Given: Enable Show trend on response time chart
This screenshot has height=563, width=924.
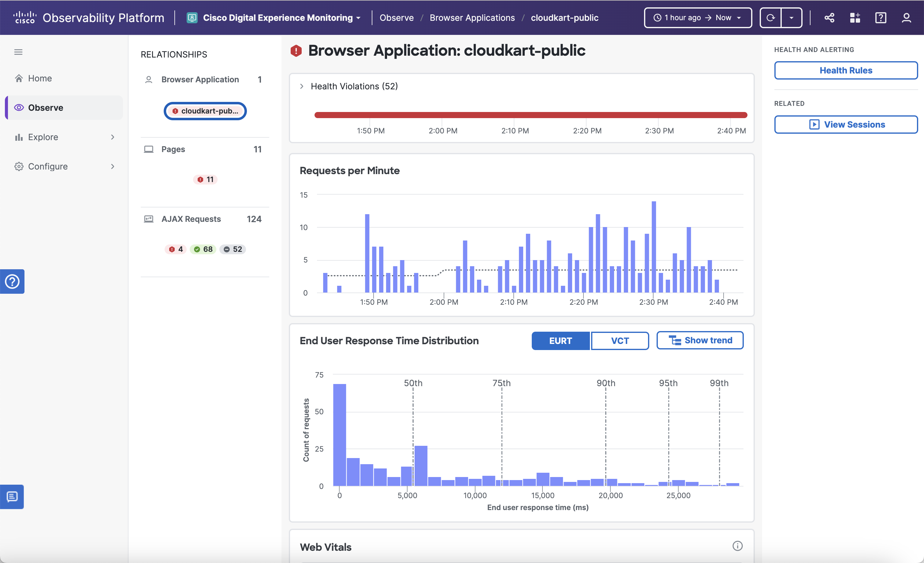Looking at the screenshot, I should point(700,340).
